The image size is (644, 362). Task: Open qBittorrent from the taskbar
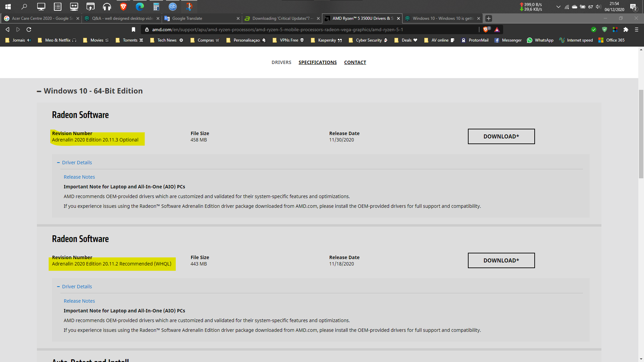(172, 6)
